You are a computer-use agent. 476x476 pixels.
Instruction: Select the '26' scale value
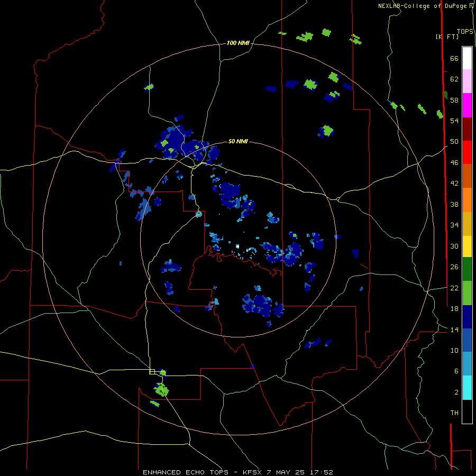click(454, 267)
